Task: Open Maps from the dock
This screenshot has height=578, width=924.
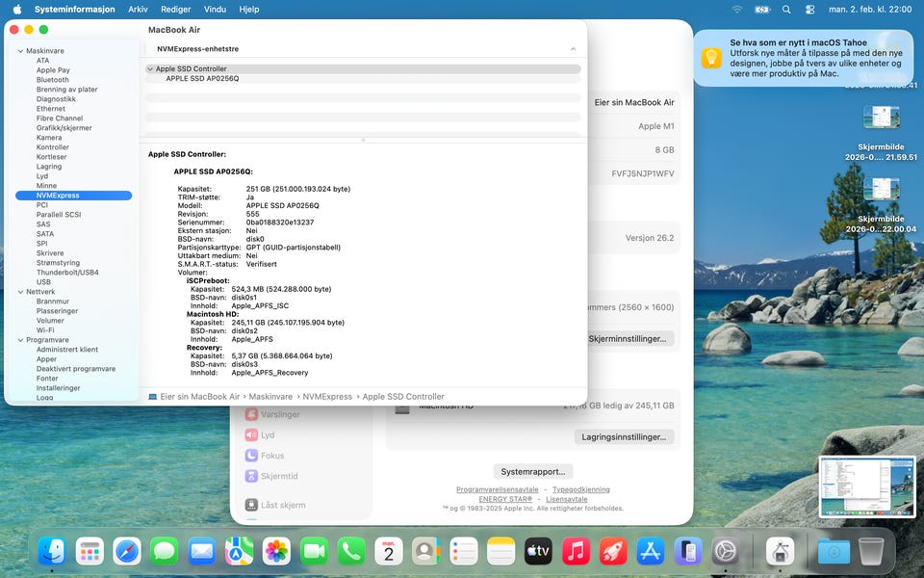Action: tap(239, 551)
